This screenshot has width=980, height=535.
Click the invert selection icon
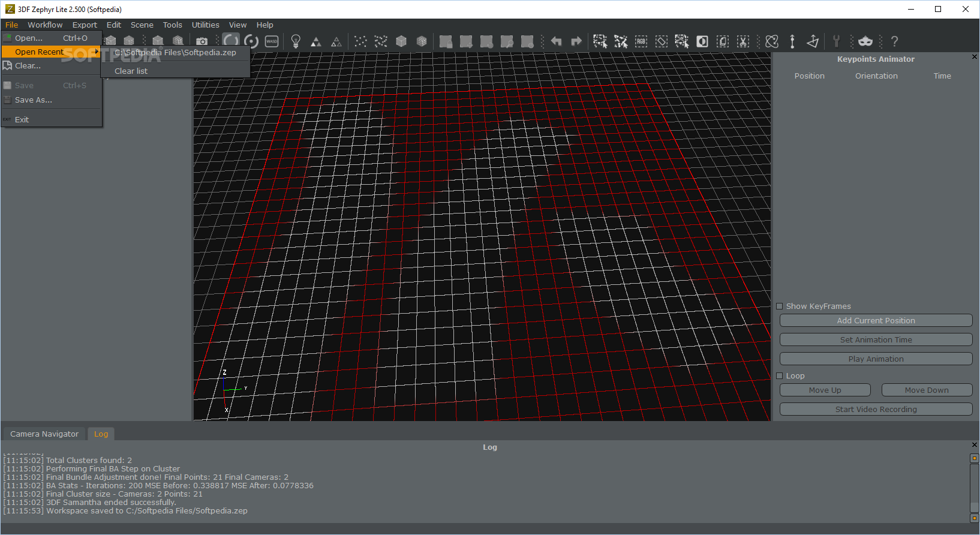702,41
